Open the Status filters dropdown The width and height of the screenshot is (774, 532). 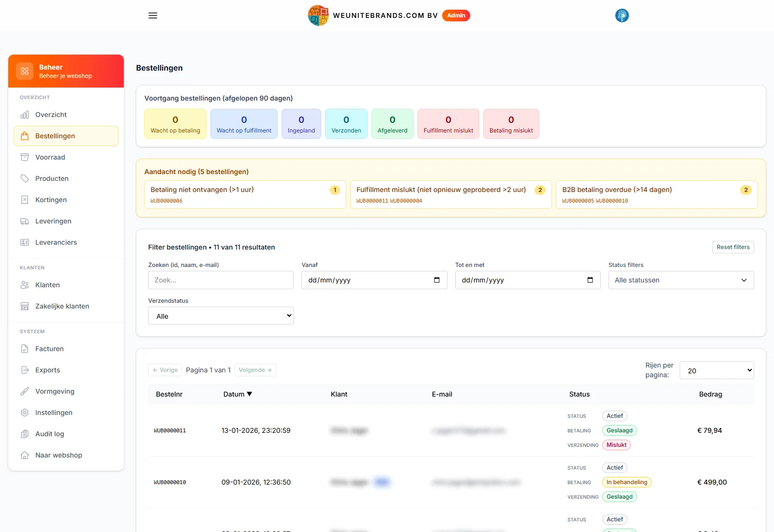[x=681, y=280]
